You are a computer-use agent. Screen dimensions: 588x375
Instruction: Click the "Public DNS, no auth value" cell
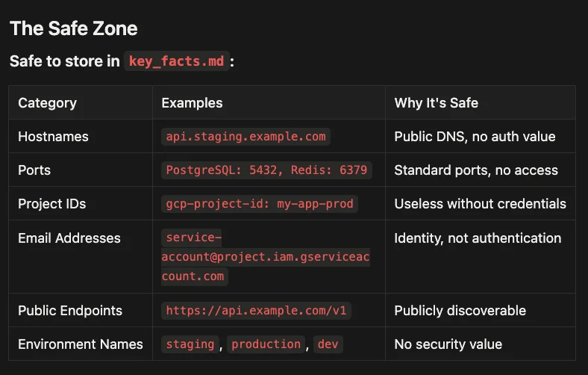click(x=475, y=136)
